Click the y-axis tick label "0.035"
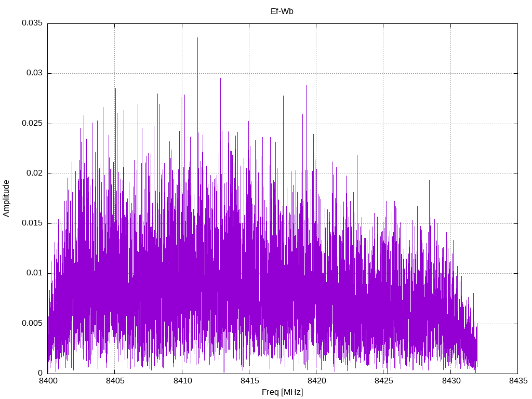532x399 pixels. click(x=32, y=23)
